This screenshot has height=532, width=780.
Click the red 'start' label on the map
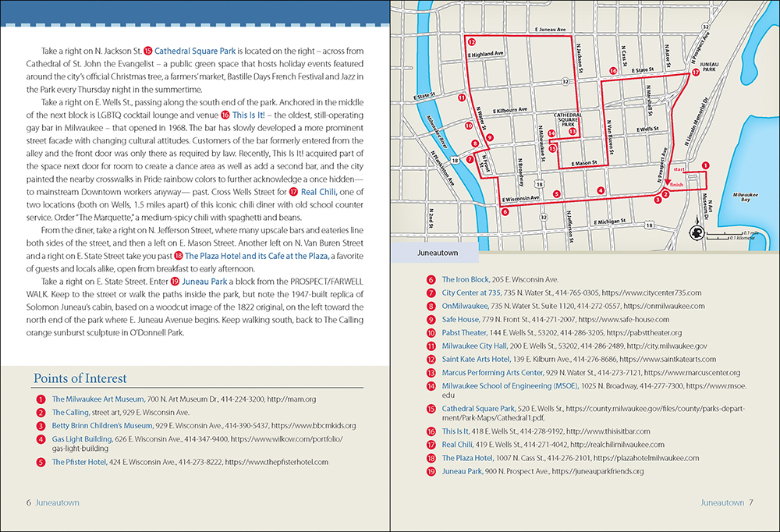coord(679,170)
